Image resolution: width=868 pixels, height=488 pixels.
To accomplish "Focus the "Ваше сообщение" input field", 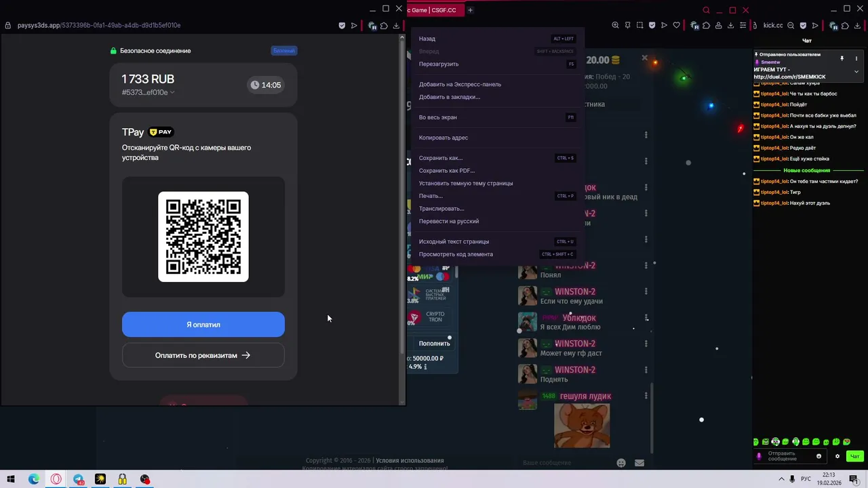I will tap(566, 463).
